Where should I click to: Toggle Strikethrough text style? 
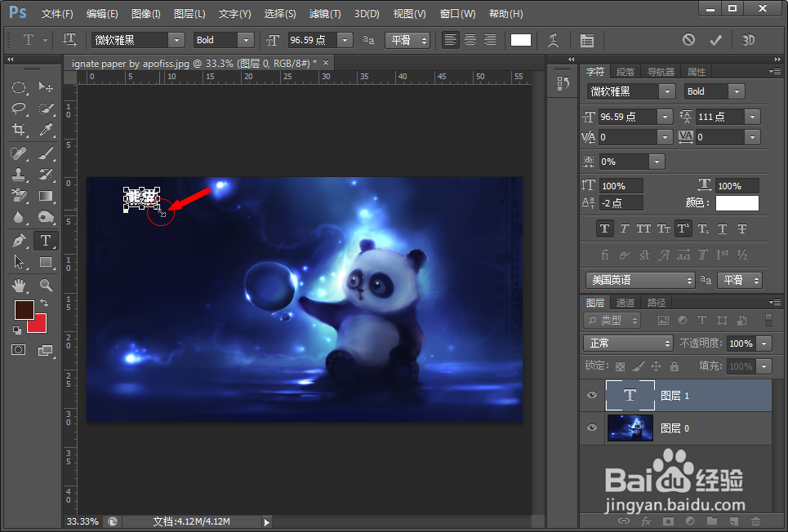pos(741,228)
